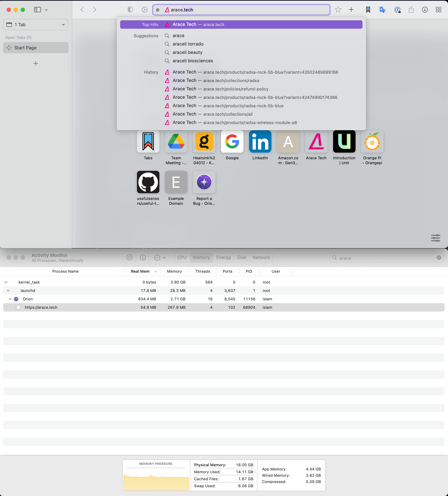Open the more actions ellipsis dropdown
The height and width of the screenshot is (496, 448).
coord(160,258)
